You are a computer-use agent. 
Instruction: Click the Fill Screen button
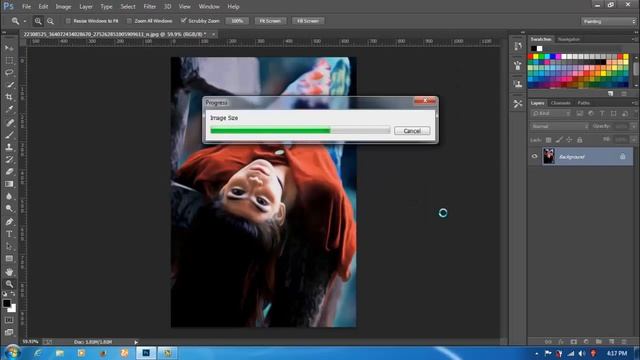coord(308,21)
